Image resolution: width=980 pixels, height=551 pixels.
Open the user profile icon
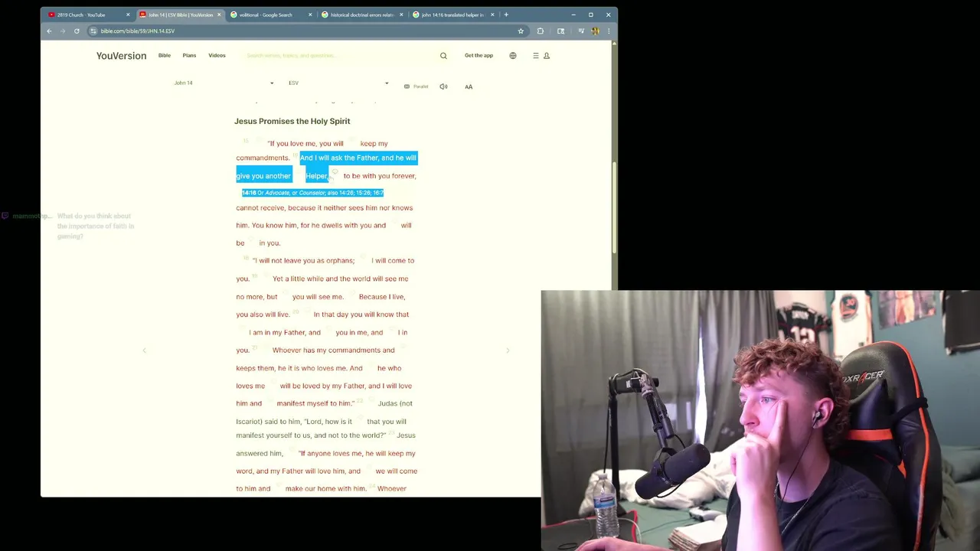click(x=547, y=56)
